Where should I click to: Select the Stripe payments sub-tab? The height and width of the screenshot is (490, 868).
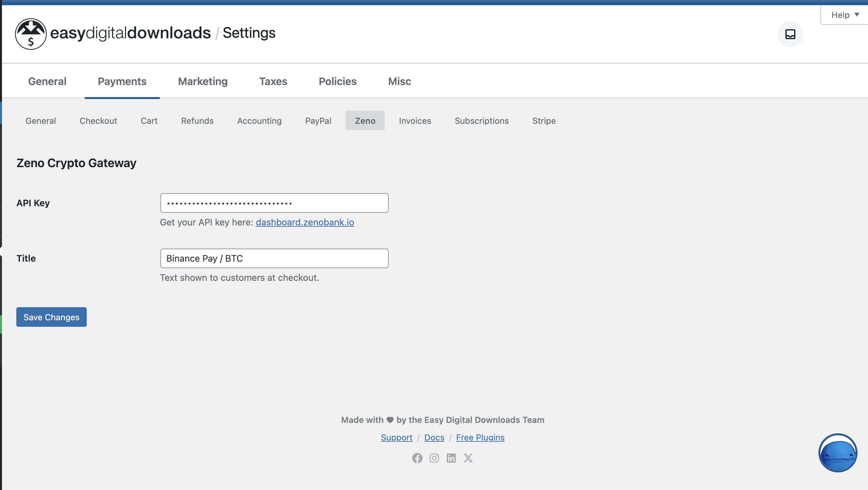pyautogui.click(x=544, y=121)
